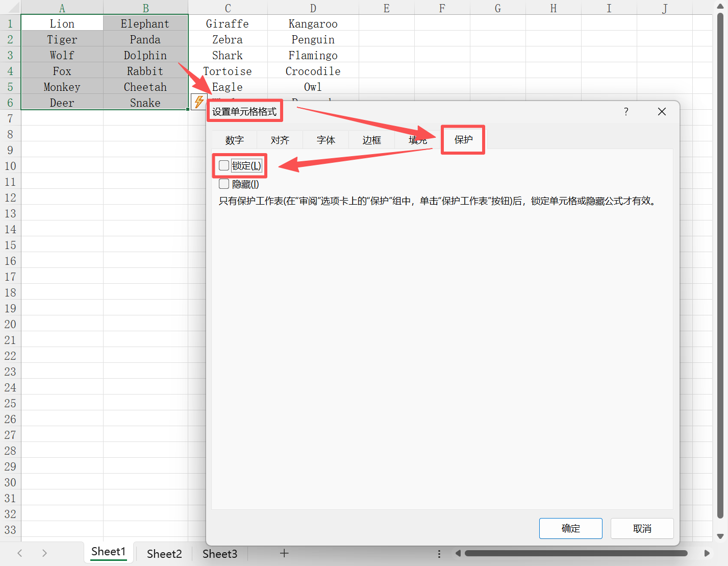
Task: Cancel with the 取消 button
Action: coord(642,528)
